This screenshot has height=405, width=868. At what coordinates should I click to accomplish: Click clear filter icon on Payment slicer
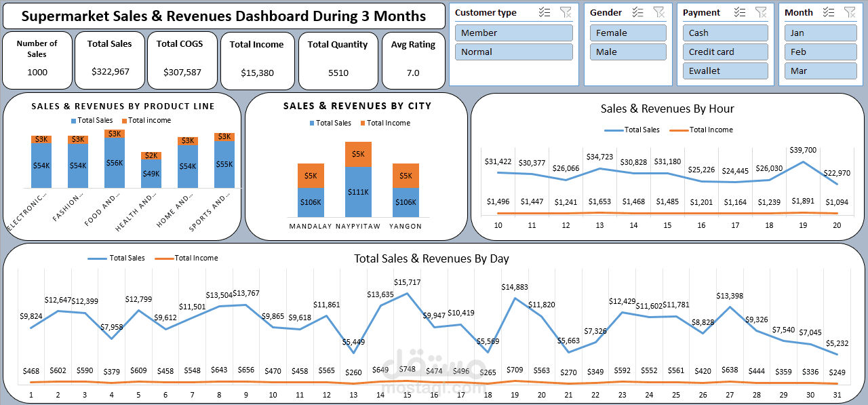point(761,12)
